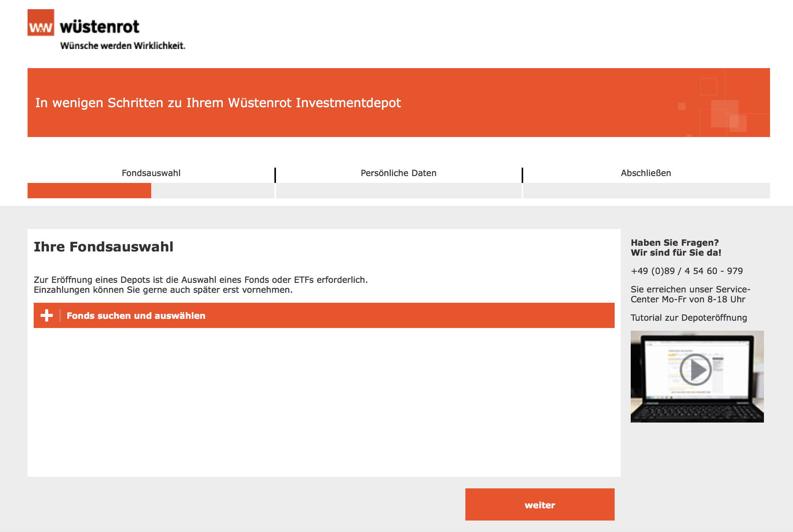
Task: Click the plus icon beside Fonds suchen
Action: pos(47,315)
